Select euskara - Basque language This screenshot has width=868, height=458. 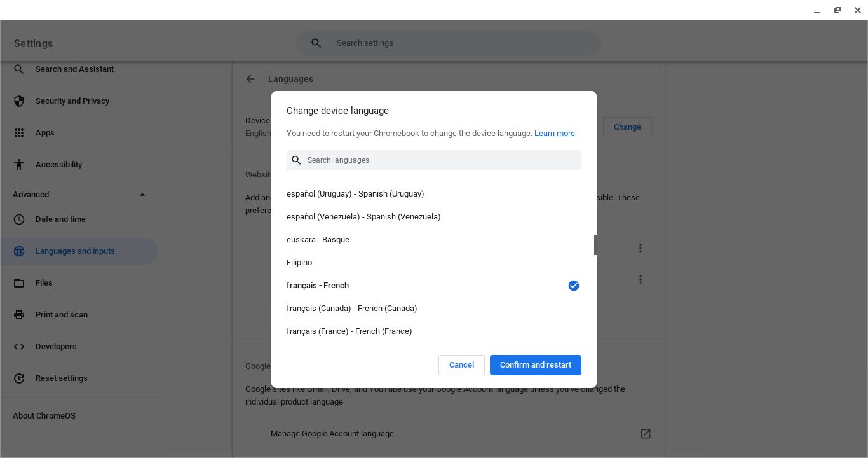[318, 240]
